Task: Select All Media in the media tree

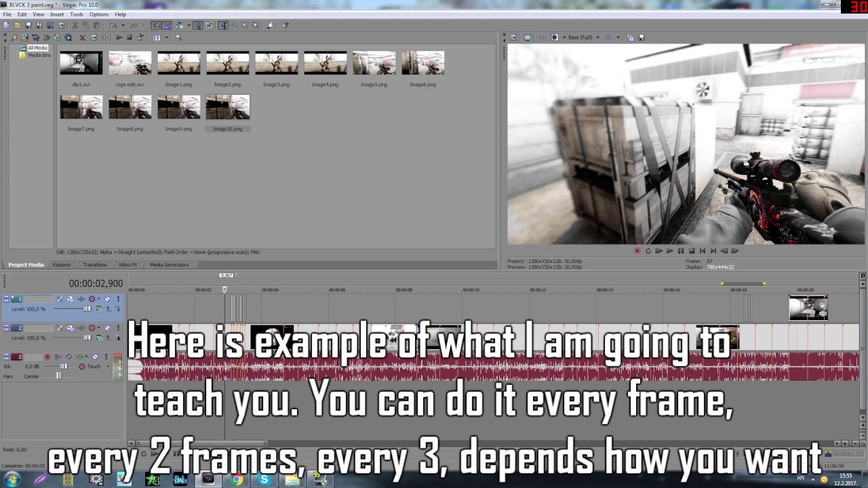Action: coord(37,48)
